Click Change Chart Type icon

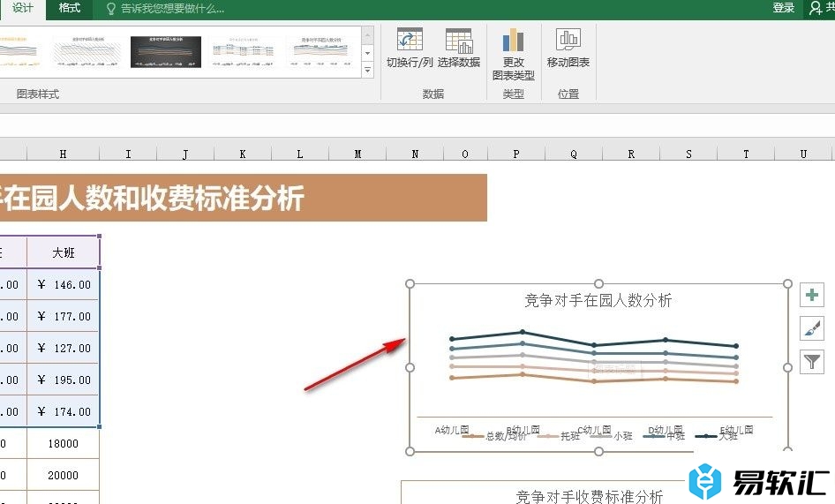[x=513, y=41]
